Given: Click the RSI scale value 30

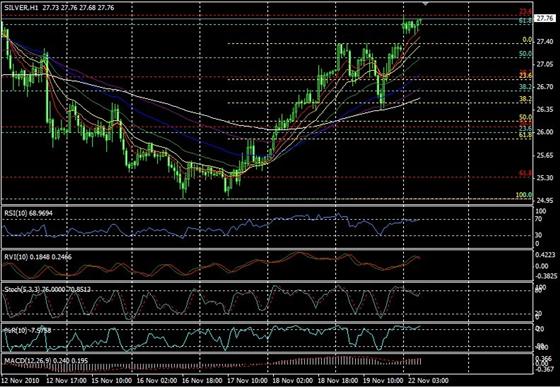Looking at the screenshot, I should tap(539, 235).
